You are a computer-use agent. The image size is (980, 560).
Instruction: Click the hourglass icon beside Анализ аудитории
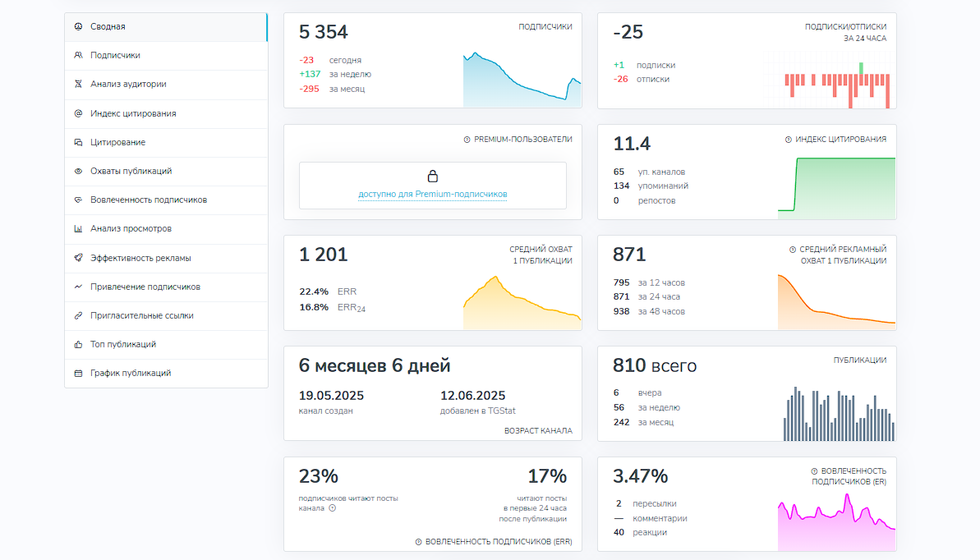pos(78,85)
